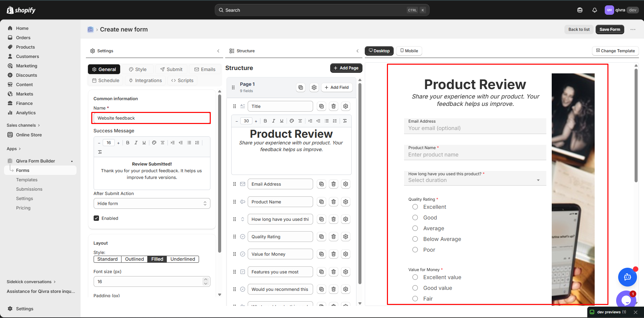Screen dimensions: 644x318
Task: Duplicate the Quality Rating field
Action: tap(321, 237)
